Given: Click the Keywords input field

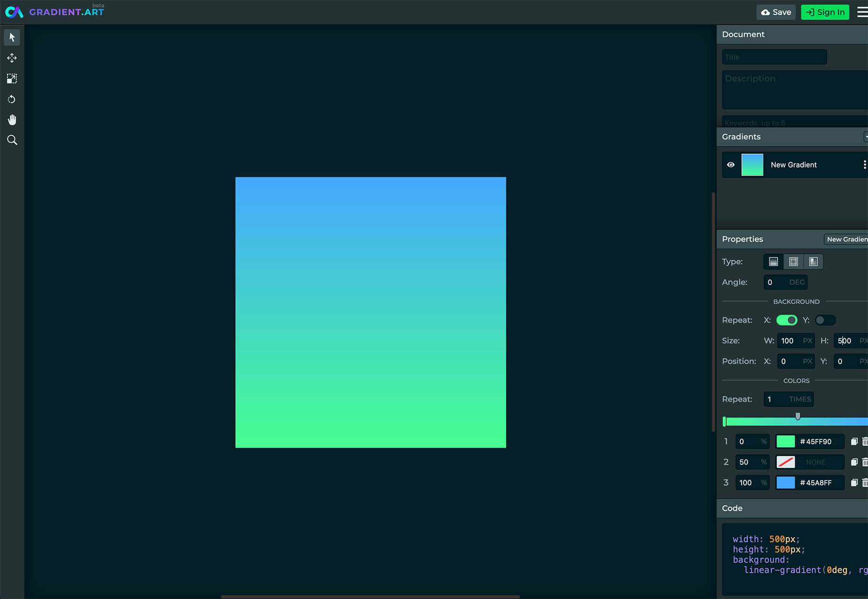Looking at the screenshot, I should pyautogui.click(x=795, y=121).
